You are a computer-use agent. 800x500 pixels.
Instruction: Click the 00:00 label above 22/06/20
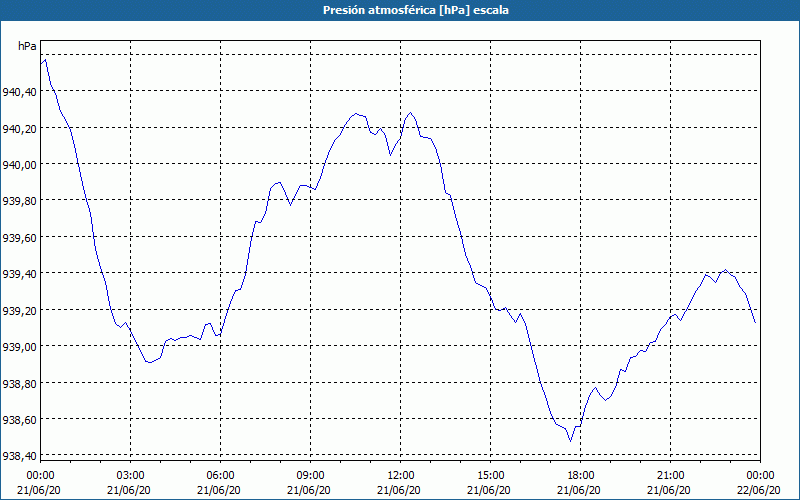[x=760, y=476]
